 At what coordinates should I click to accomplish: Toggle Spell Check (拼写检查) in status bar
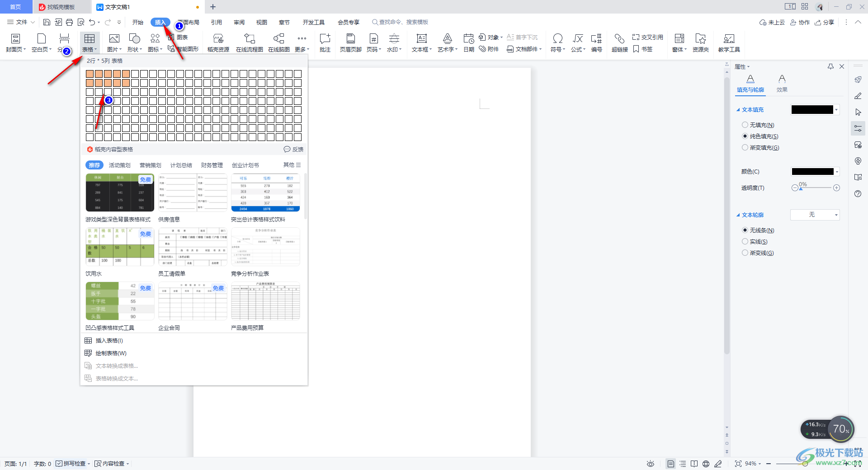pyautogui.click(x=71, y=464)
